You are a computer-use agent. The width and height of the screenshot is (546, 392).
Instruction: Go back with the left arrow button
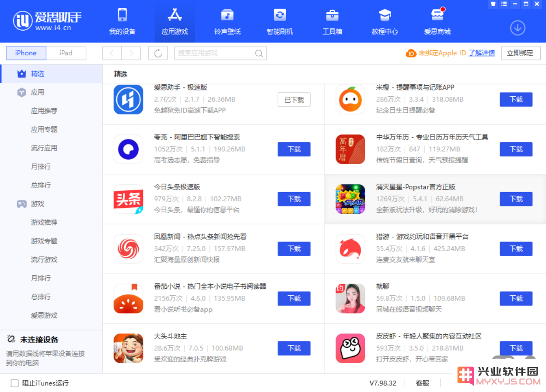(112, 53)
